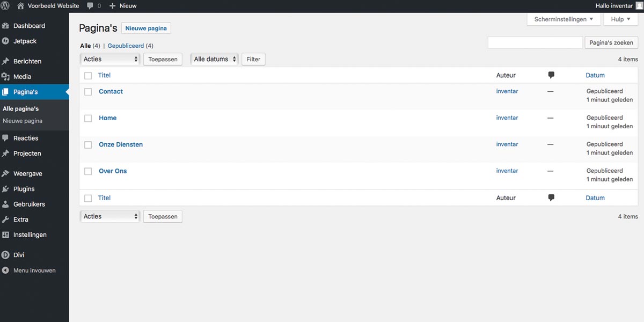Sort by Titel in table footer
This screenshot has height=322, width=644.
tap(104, 198)
